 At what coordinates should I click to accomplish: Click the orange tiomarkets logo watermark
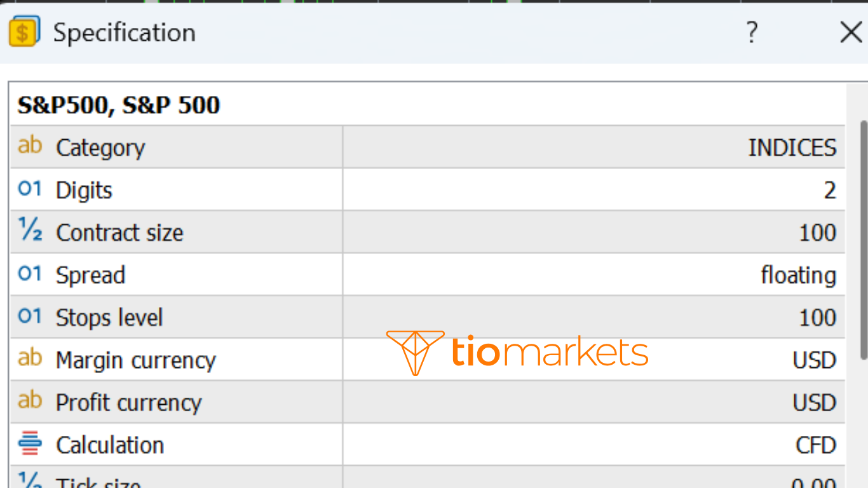tap(518, 353)
